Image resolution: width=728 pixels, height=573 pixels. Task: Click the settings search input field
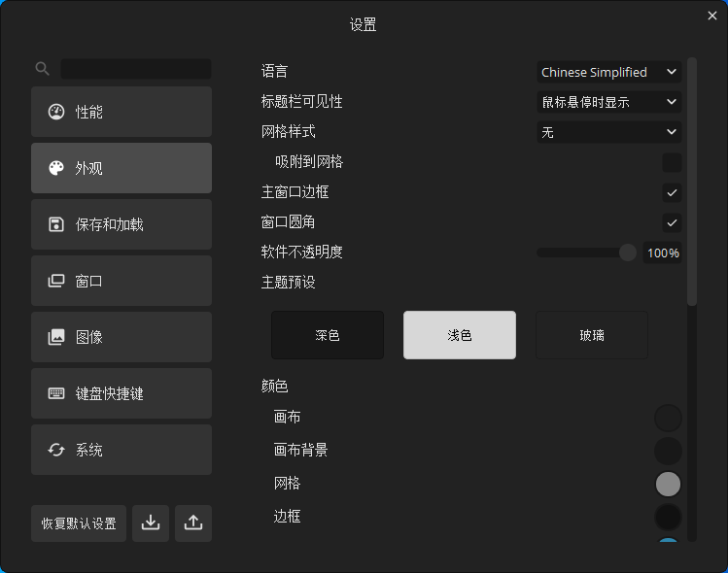(136, 69)
